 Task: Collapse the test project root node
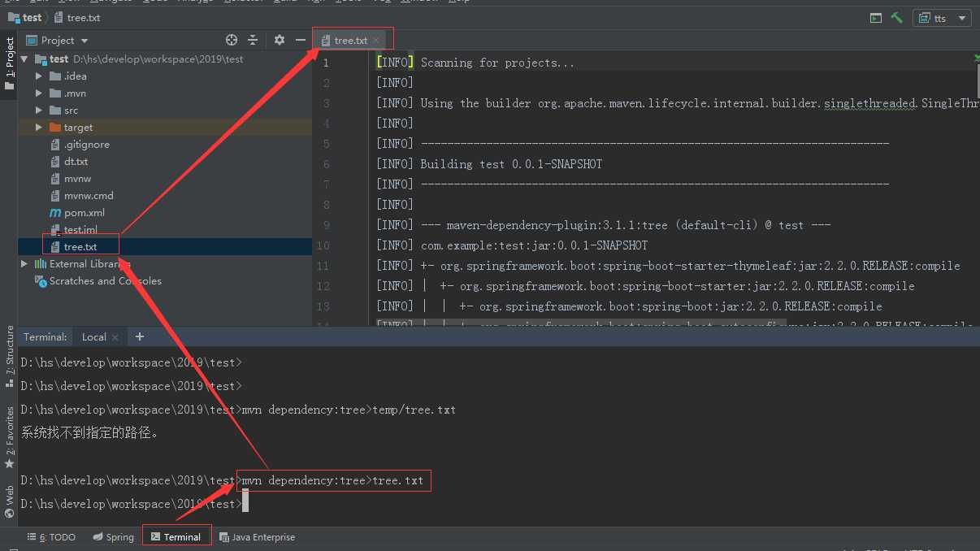click(x=25, y=59)
